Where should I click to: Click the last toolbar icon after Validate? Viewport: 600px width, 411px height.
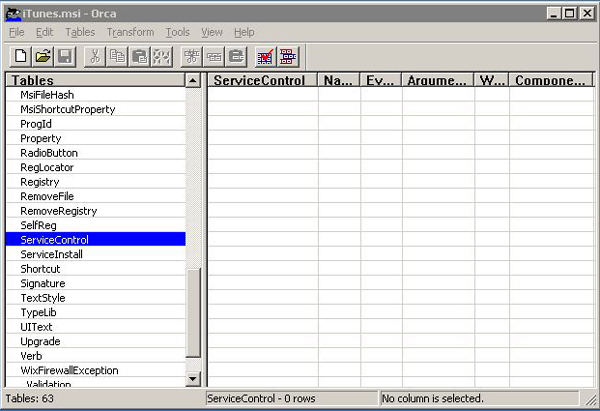[x=287, y=56]
